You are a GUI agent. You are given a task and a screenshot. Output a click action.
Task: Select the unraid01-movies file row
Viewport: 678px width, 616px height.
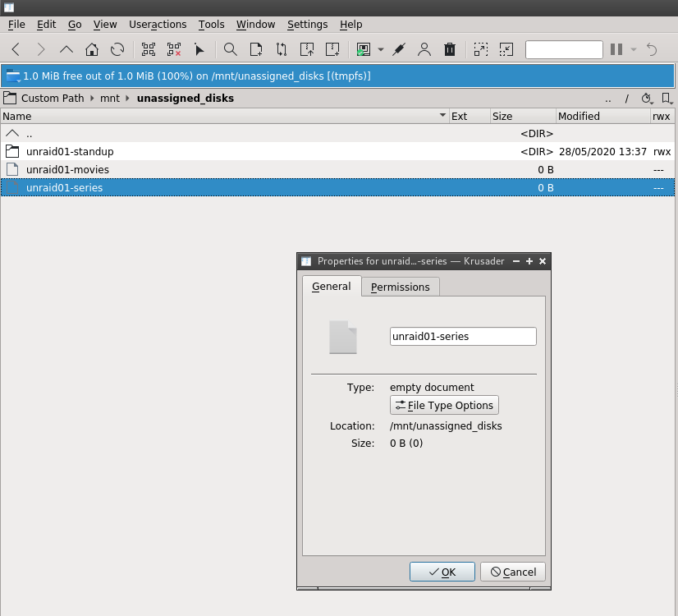pos(337,169)
